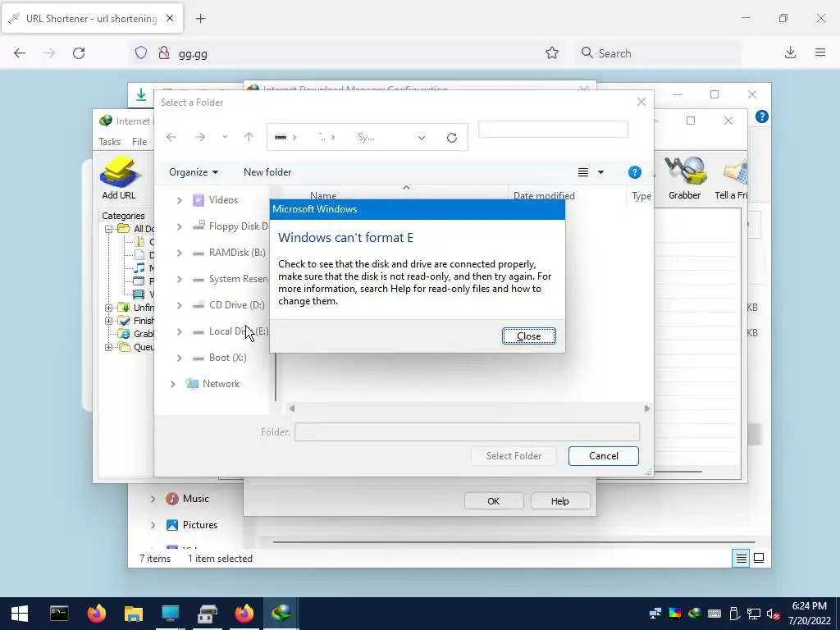
Task: Go back in Firefox browser
Action: coord(20,53)
